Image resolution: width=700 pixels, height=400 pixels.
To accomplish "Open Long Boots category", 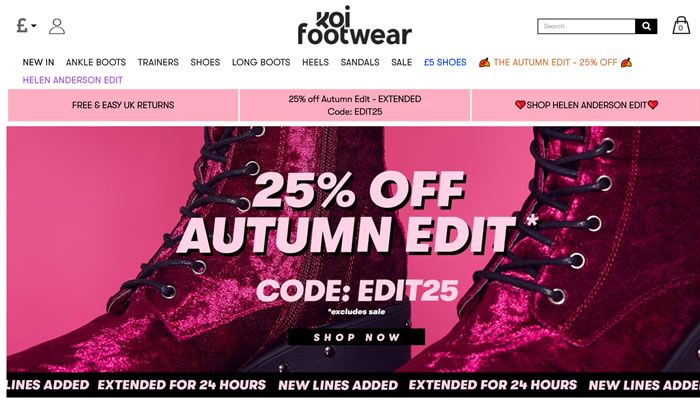I will (x=261, y=62).
